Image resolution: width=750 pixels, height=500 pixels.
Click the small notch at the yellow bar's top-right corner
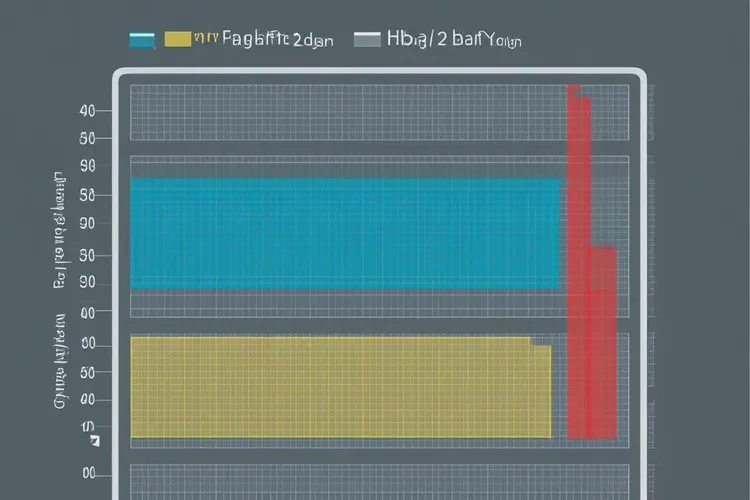[x=541, y=343]
